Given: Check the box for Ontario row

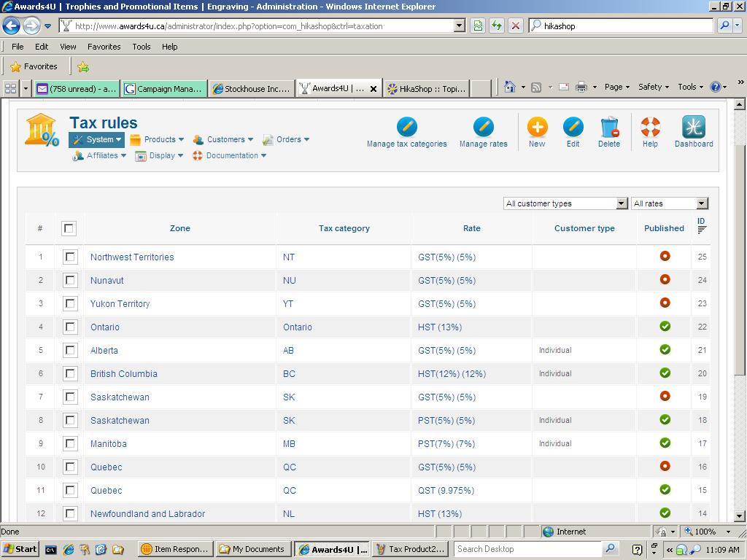Looking at the screenshot, I should point(70,327).
